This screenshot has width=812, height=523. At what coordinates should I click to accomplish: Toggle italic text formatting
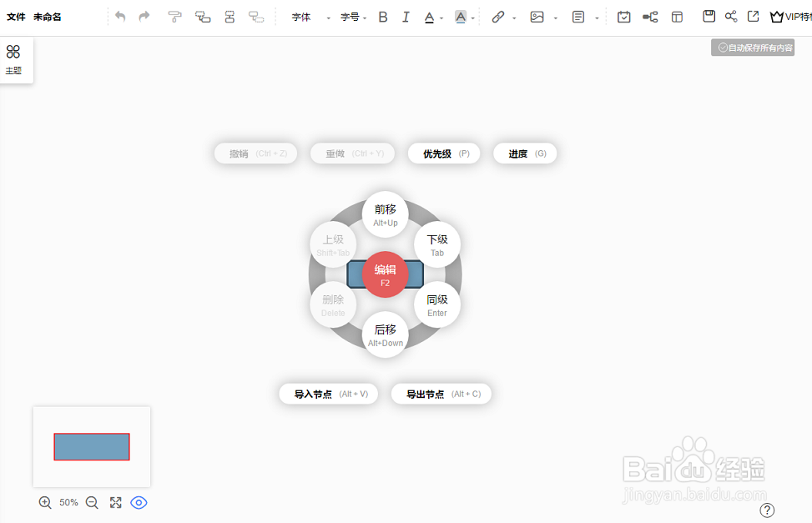tap(406, 17)
